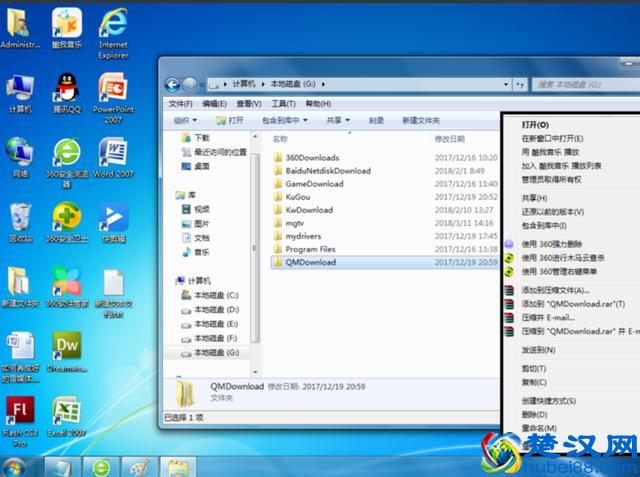Viewport: 640px width, 477px height.
Task: Open the 文件(F) menu
Action: coord(180,103)
